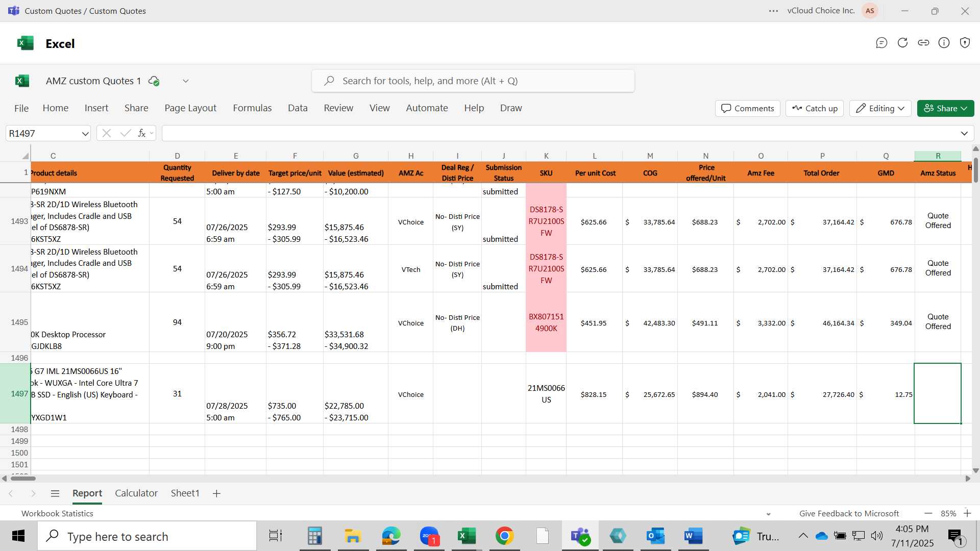Click the shield security icon

[965, 43]
